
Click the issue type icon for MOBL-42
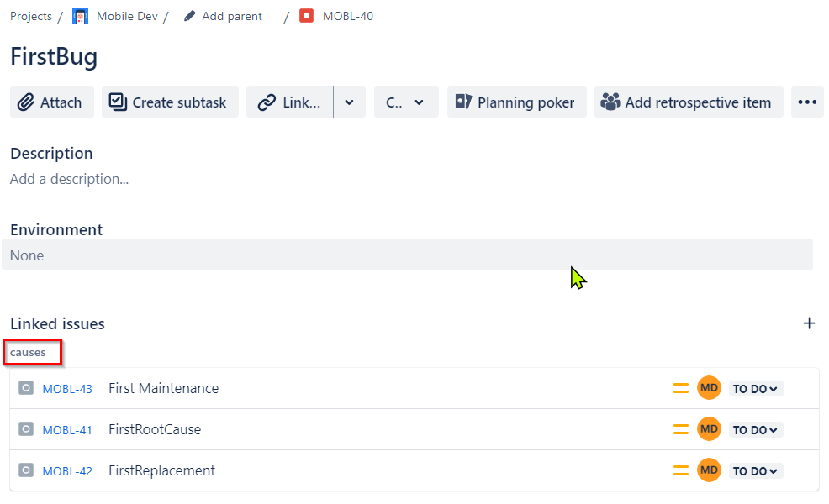(x=26, y=470)
